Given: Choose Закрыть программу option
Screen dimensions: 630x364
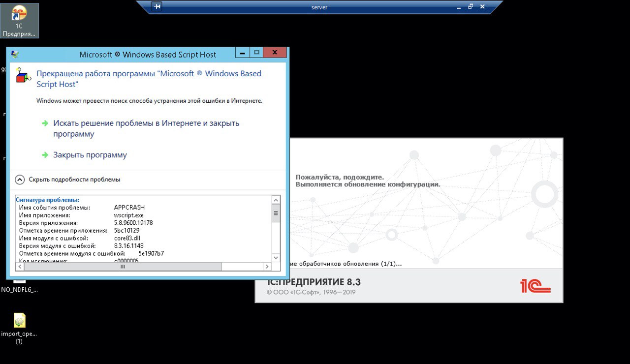Looking at the screenshot, I should (84, 155).
